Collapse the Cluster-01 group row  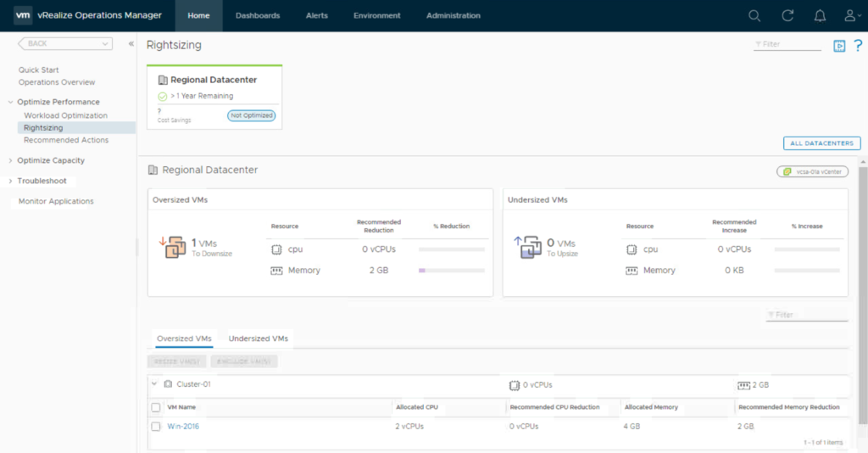point(154,384)
